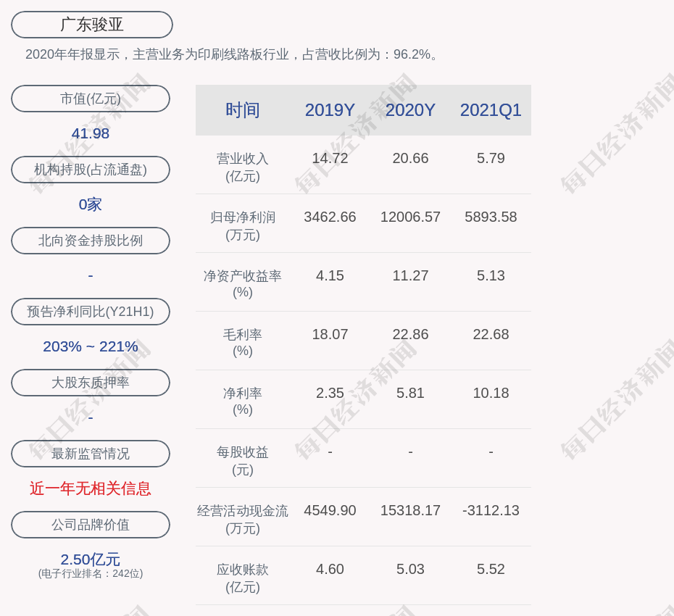Click the 5.03 receivables cell
Screen dimensions: 674x616
410,569
